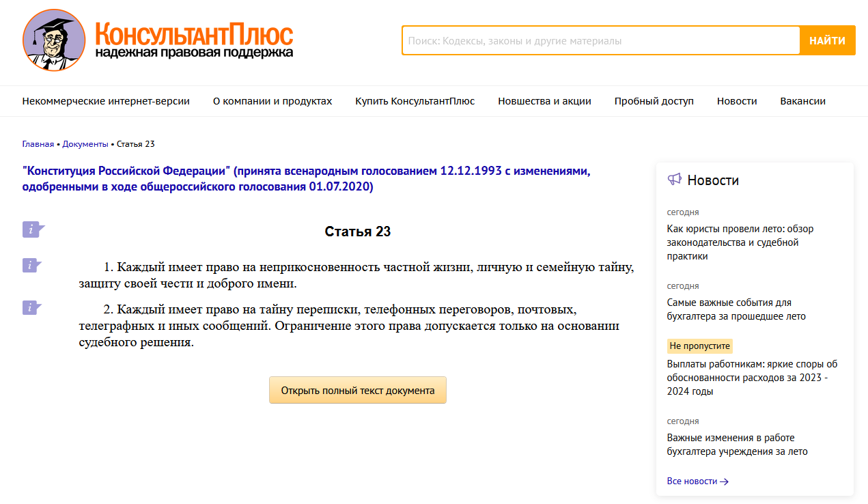Open Новости in the top navigation
This screenshot has height=504, width=868.
point(737,101)
